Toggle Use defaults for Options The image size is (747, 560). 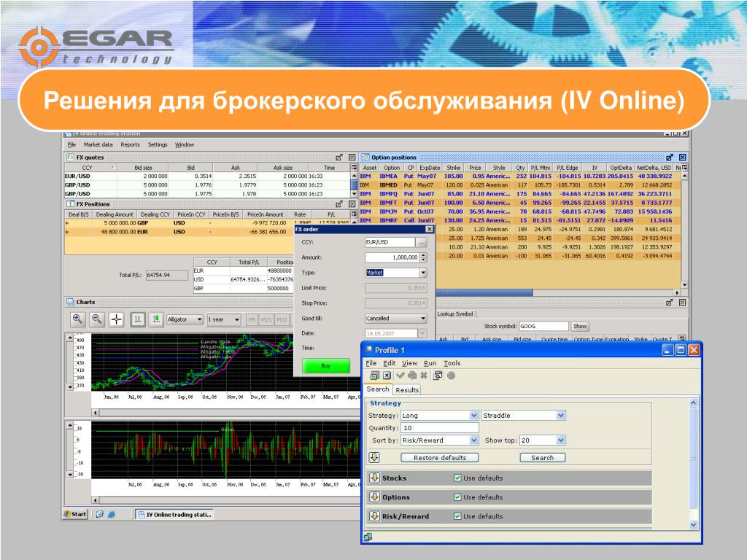coord(457,497)
